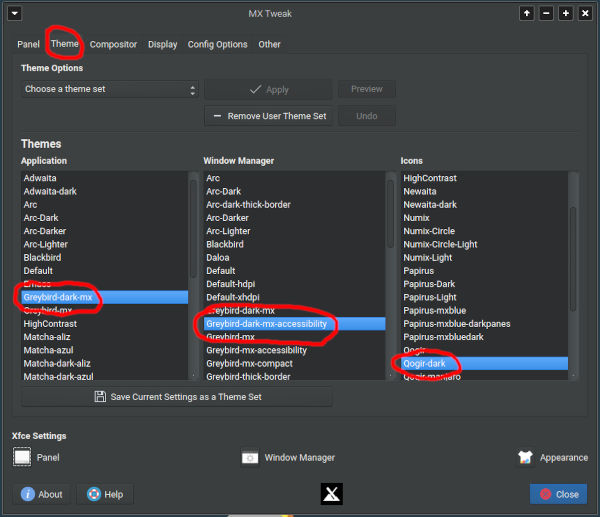Click Save Current Settings as a Theme Set
Screen dimensions: 600x517
(177, 397)
